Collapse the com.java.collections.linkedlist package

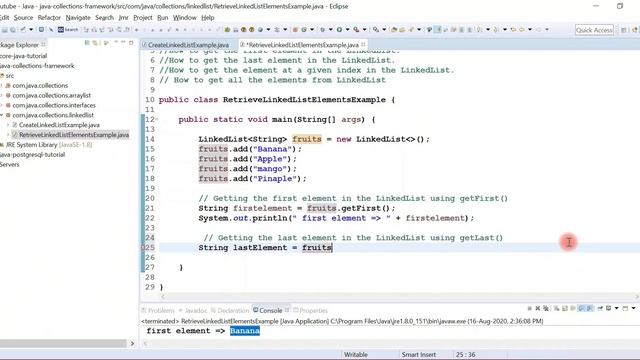pos(2,115)
